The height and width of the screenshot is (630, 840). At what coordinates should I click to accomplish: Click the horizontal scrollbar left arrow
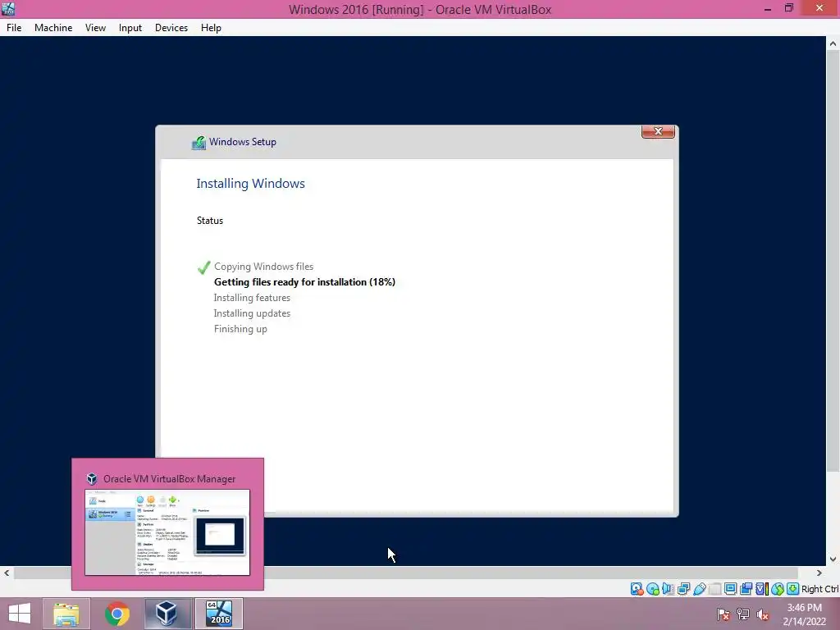tap(7, 573)
